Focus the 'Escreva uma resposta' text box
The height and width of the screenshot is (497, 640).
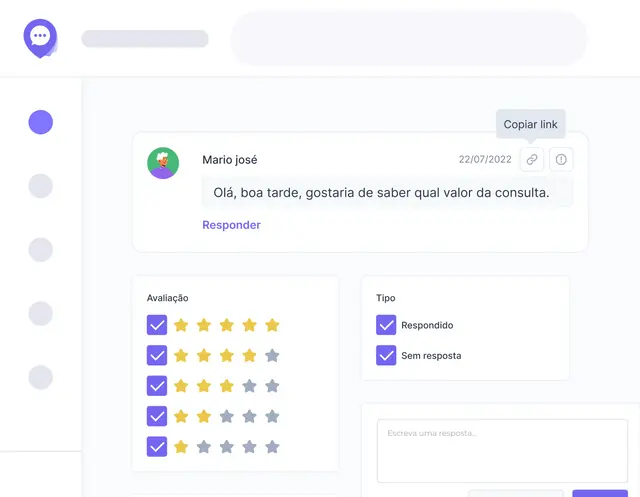coord(502,450)
